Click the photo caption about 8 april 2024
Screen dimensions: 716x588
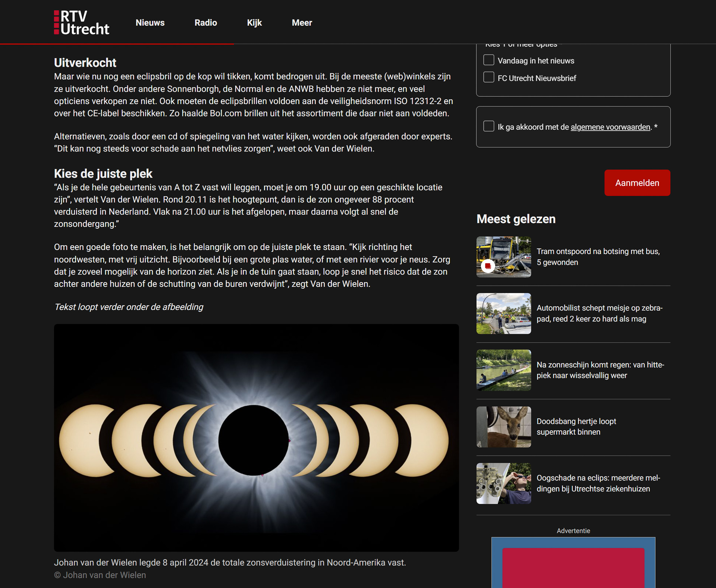(x=230, y=563)
